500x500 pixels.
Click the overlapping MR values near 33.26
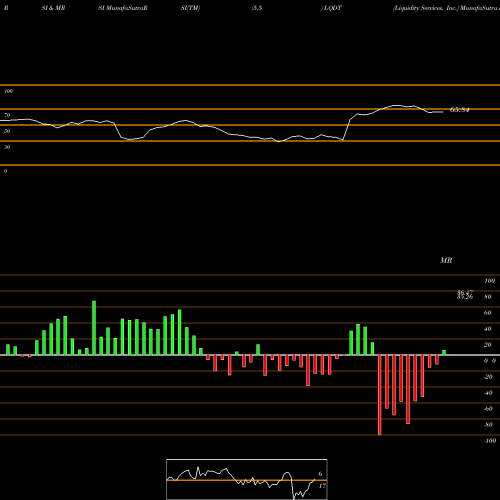pos(465,295)
